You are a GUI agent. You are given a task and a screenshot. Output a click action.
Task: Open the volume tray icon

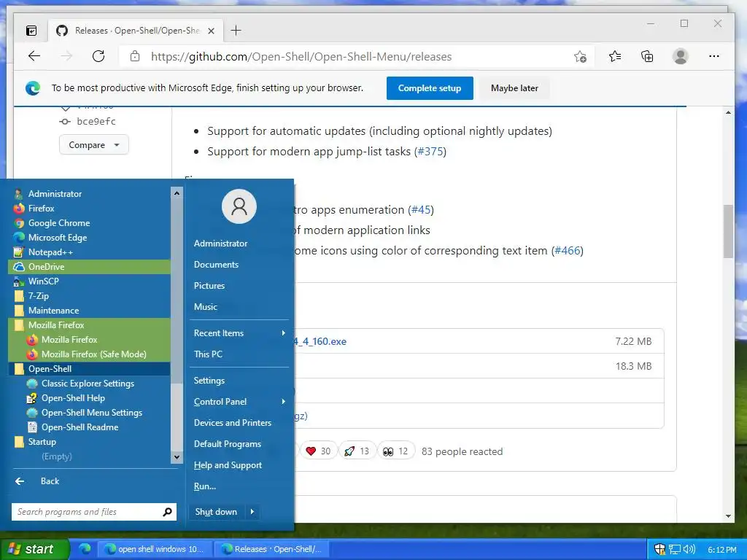pos(689,549)
